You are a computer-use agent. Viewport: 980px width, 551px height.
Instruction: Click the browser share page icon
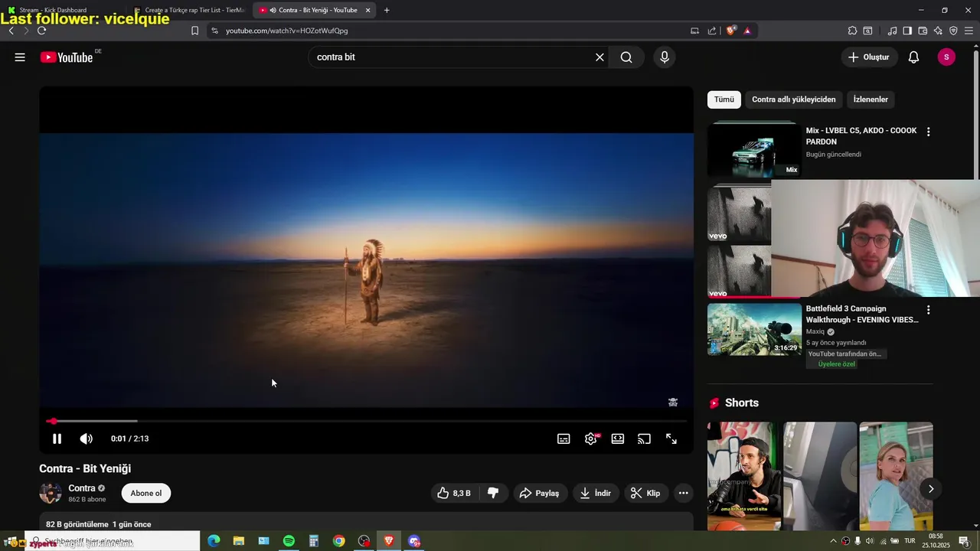[712, 31]
